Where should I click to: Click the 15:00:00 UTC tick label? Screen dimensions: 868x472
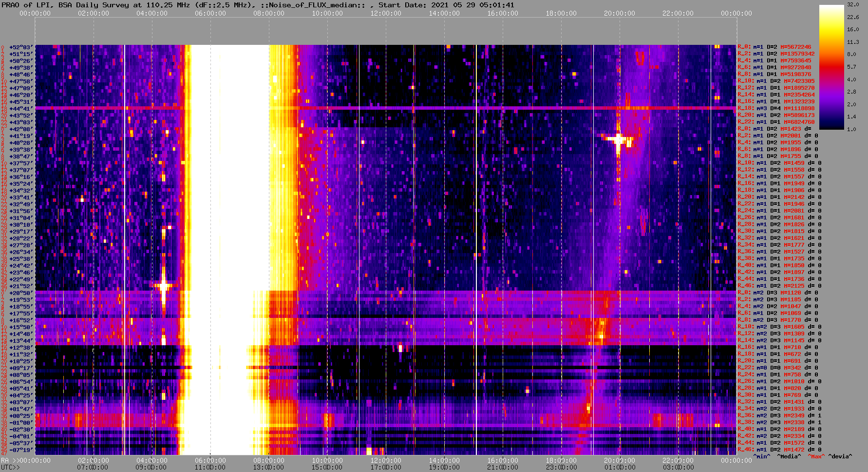point(327,467)
